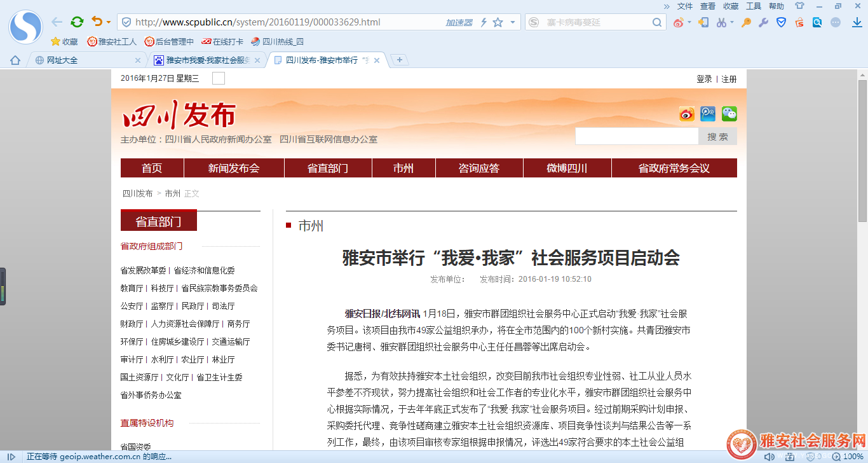Click the blue security shield toolbar icon
This screenshot has width=868, height=463.
tap(782, 22)
